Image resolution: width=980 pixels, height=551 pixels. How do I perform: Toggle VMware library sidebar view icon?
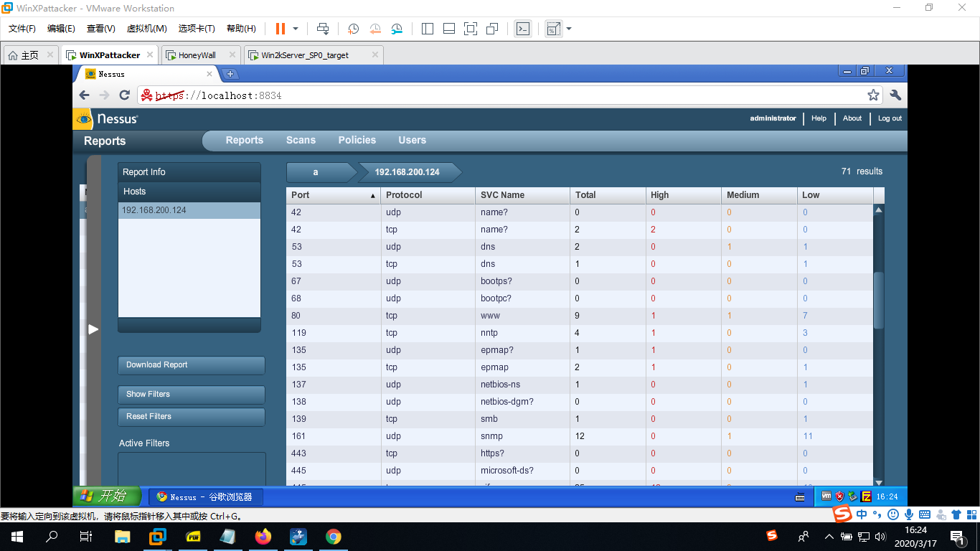(428, 29)
